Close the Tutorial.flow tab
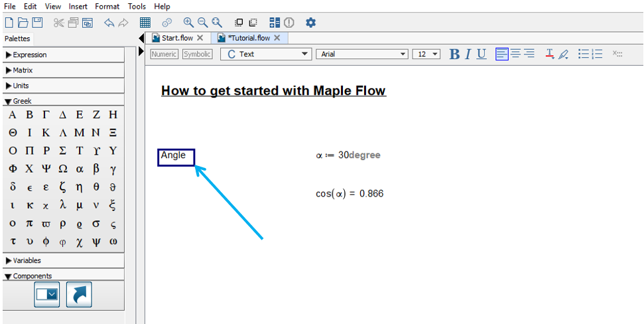This screenshot has height=324, width=644. [x=277, y=38]
